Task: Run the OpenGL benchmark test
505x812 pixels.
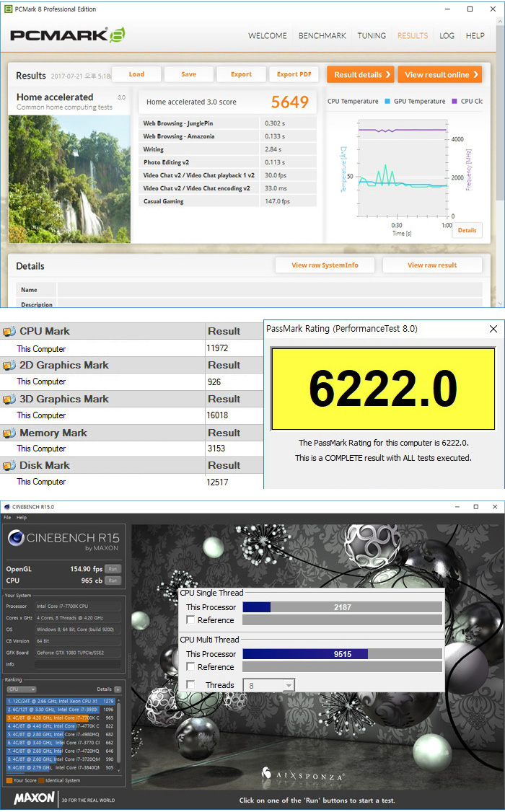Action: pyautogui.click(x=113, y=569)
